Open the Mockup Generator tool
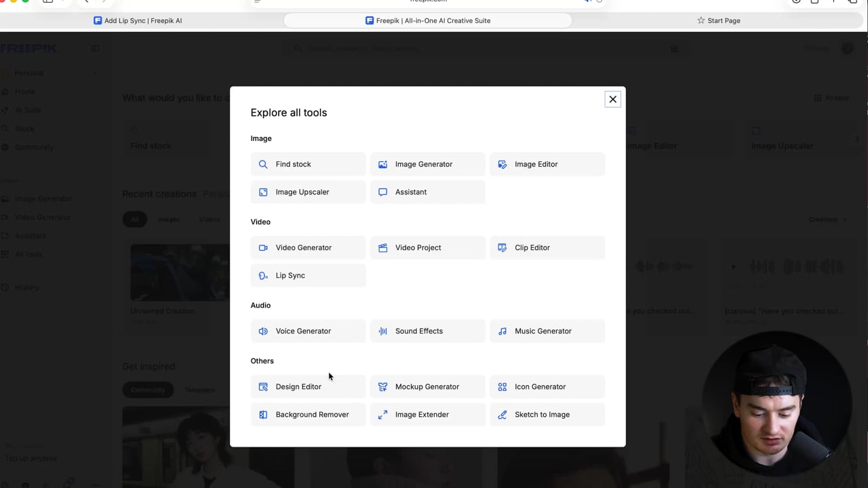 click(427, 386)
